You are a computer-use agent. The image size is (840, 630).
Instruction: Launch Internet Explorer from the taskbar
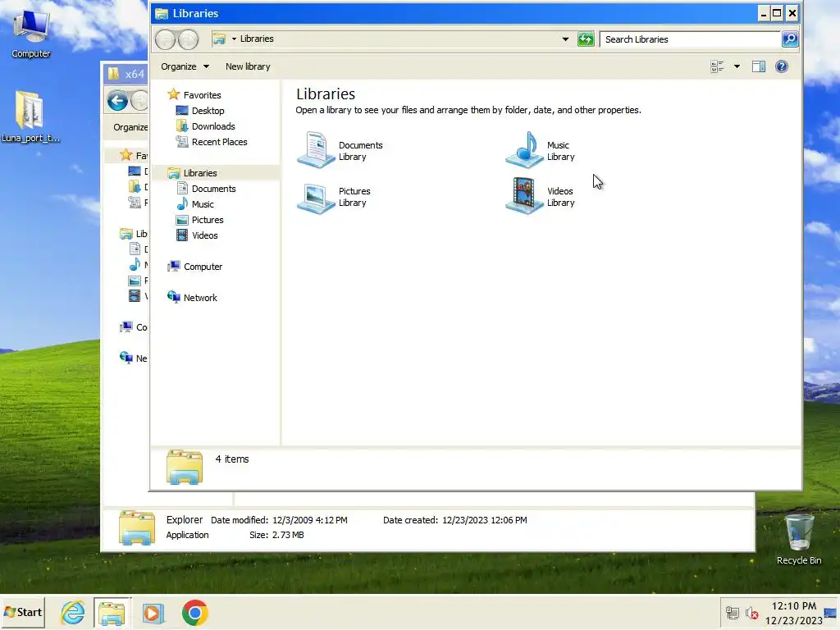point(72,612)
